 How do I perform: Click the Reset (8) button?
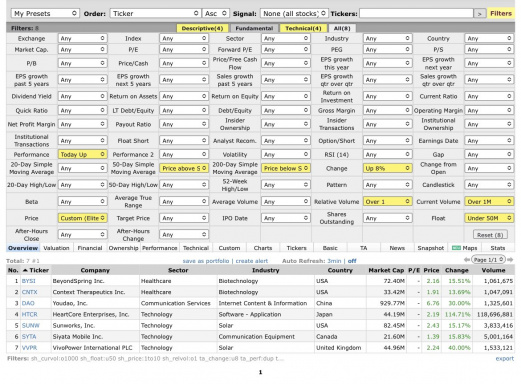coord(490,235)
